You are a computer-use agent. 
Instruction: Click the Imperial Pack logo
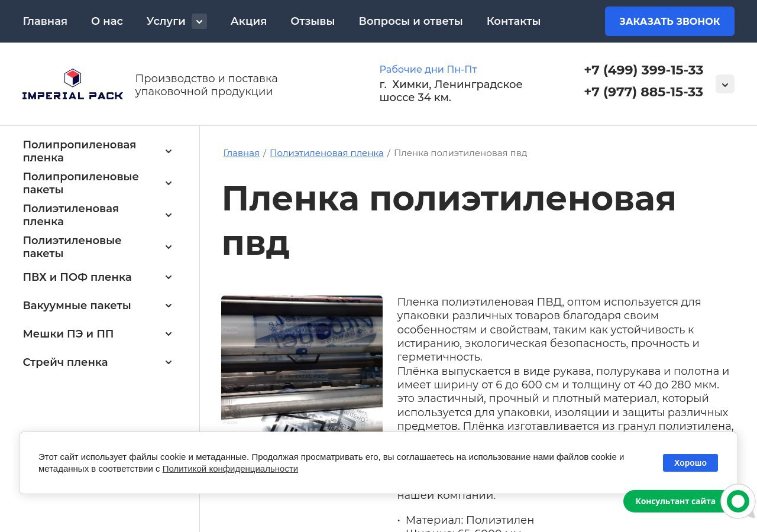72,85
